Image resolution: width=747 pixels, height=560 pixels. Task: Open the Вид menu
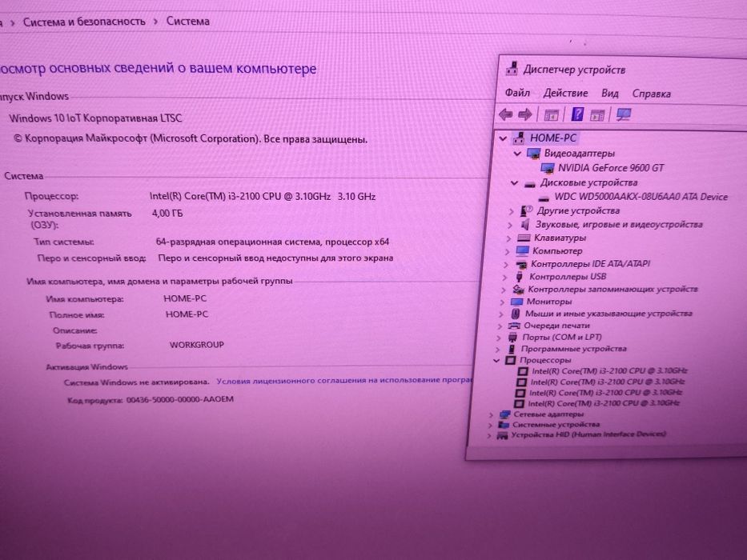click(610, 94)
